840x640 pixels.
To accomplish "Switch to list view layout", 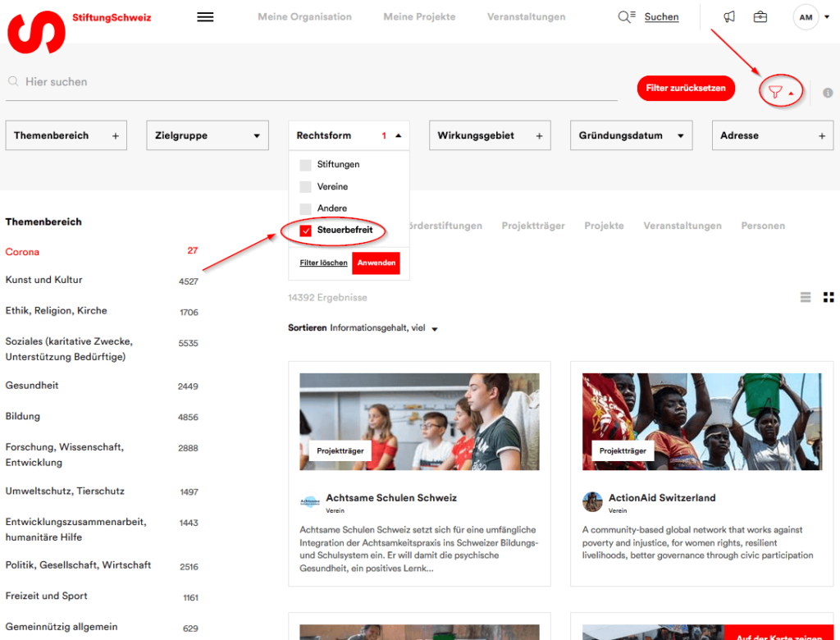I will [x=806, y=297].
